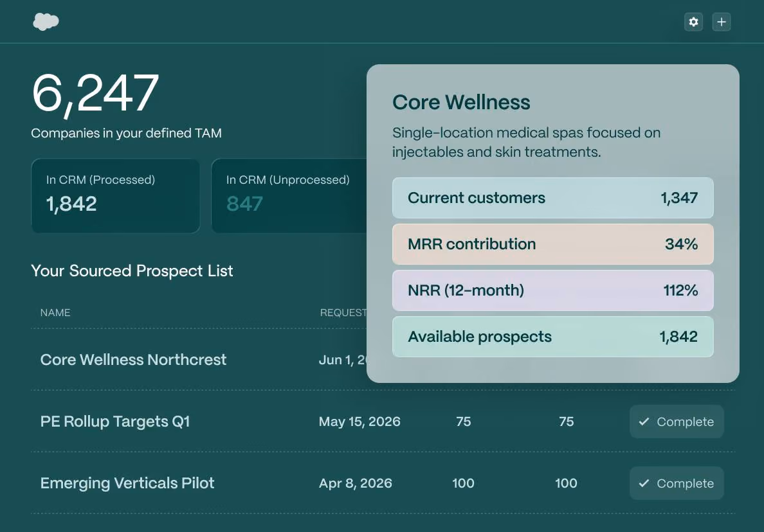
Task: Open settings via gear icon
Action: [693, 22]
